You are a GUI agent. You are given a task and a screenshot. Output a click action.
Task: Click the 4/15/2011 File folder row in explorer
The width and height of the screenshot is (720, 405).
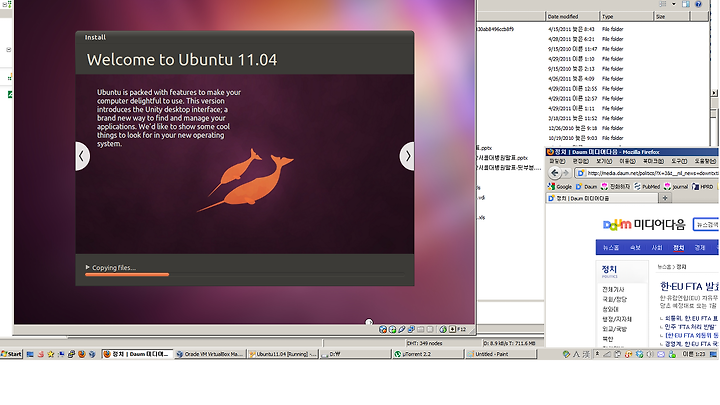585,29
